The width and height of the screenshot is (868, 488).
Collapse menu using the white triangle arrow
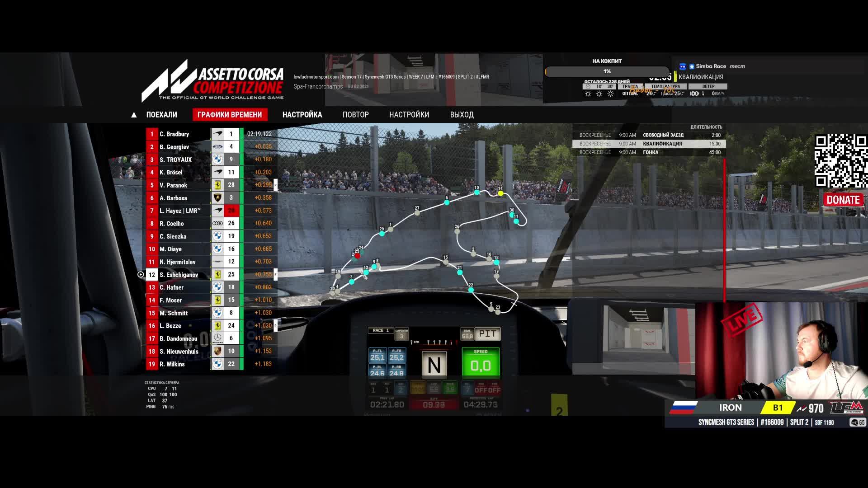pos(134,115)
